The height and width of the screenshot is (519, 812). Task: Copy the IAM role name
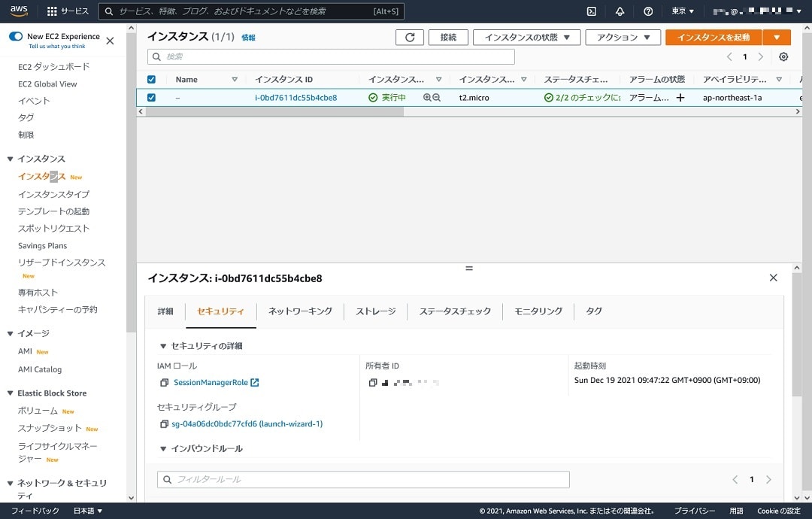coord(164,382)
